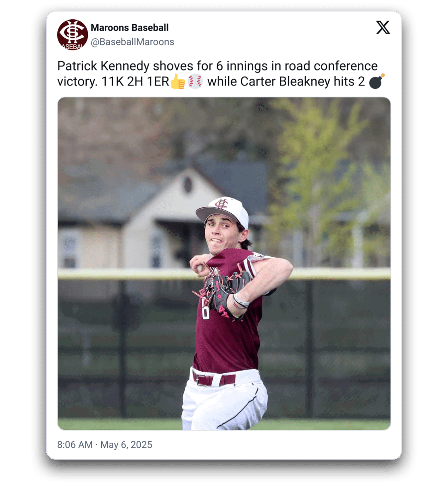Click the thumbs-up emoji in the tweet

coord(177,82)
